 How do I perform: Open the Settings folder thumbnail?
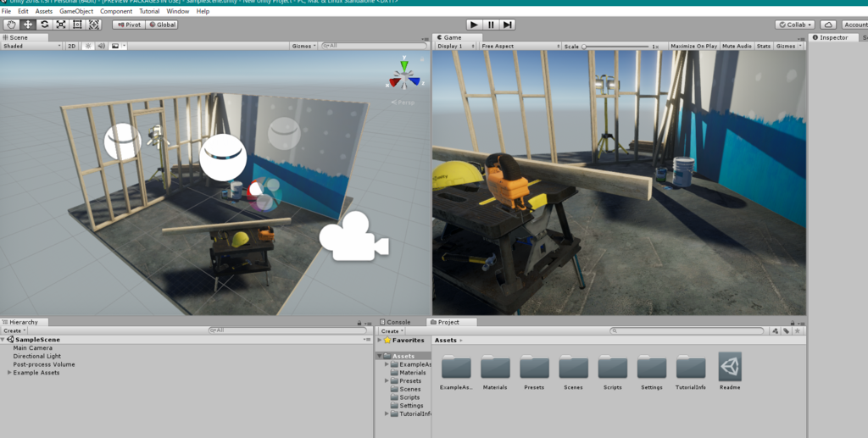coord(652,367)
